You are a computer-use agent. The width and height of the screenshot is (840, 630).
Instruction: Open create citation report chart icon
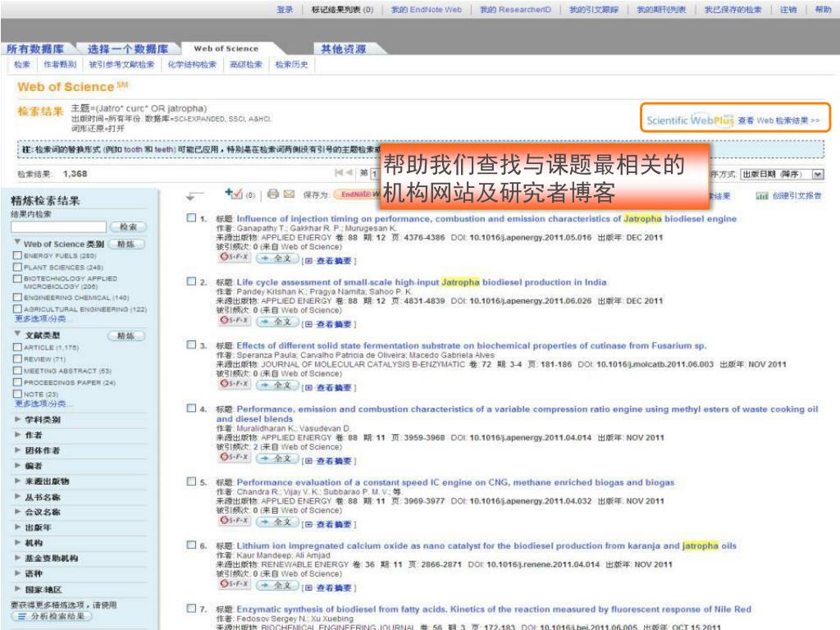click(x=762, y=196)
